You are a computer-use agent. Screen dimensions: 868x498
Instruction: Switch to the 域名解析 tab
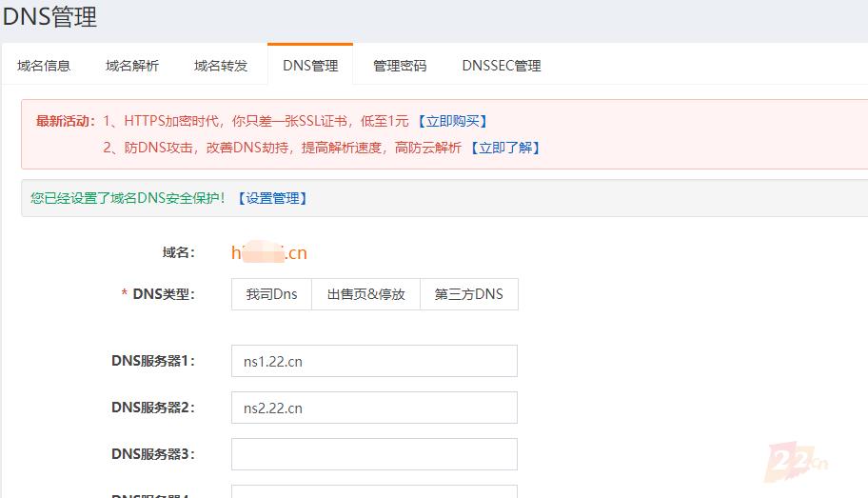[132, 66]
